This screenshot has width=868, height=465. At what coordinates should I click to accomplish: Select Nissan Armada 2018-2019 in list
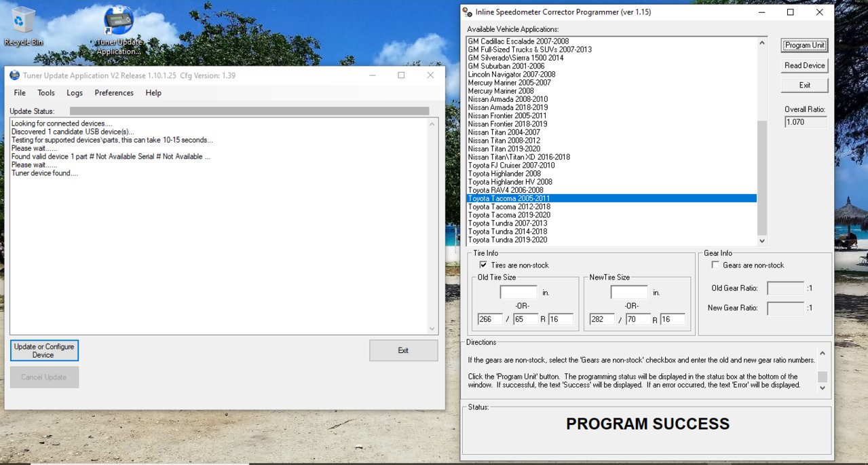(x=611, y=107)
